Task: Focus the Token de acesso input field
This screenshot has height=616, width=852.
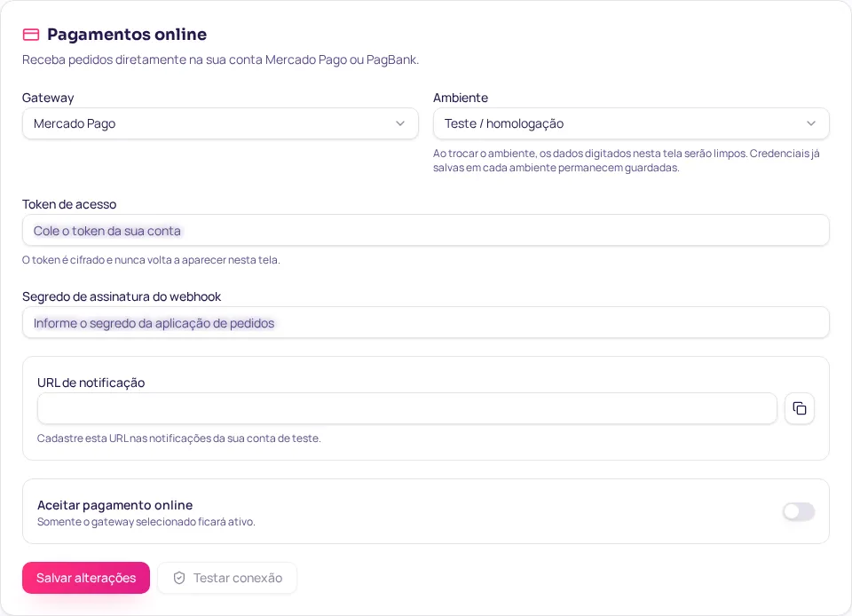Action: coord(425,230)
